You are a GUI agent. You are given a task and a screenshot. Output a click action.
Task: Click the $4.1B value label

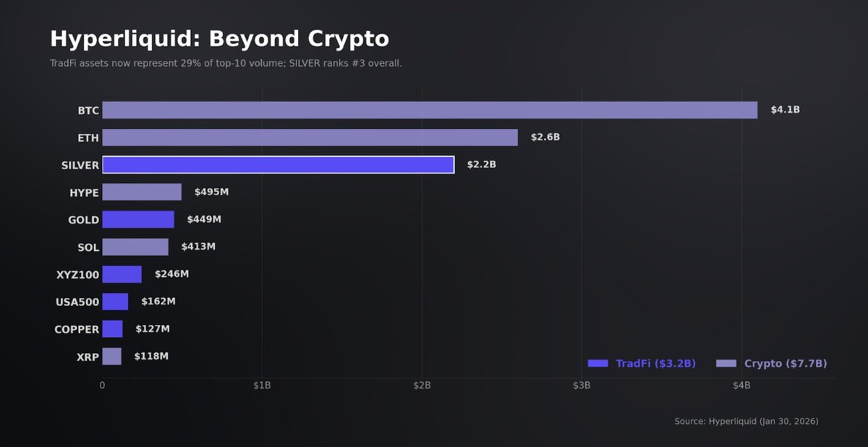[x=785, y=110]
